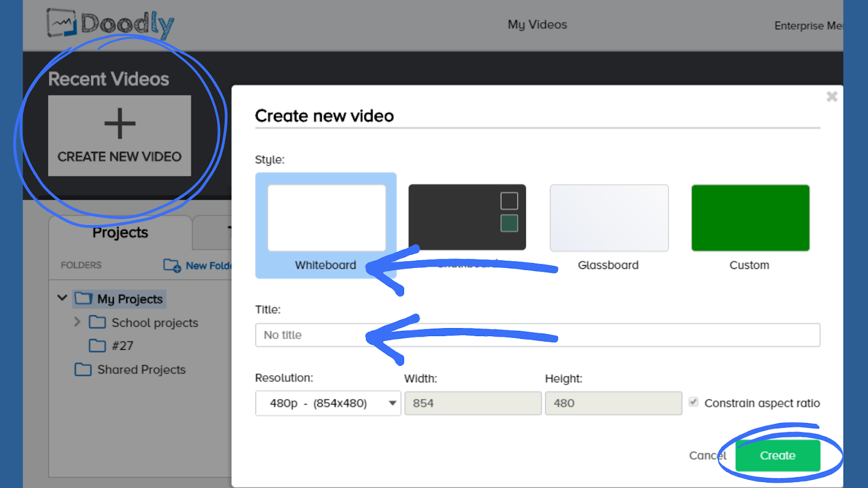Click the Custom label text
Image resolution: width=868 pixels, height=488 pixels.
coord(749,265)
